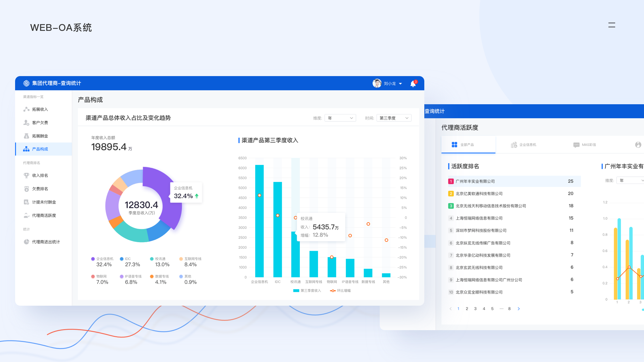Click the 收入排名 trophy icon
This screenshot has height=362, width=644.
[26, 175]
